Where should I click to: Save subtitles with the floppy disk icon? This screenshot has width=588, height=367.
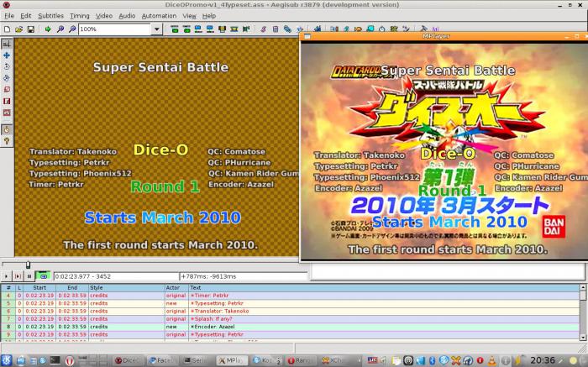(x=31, y=29)
